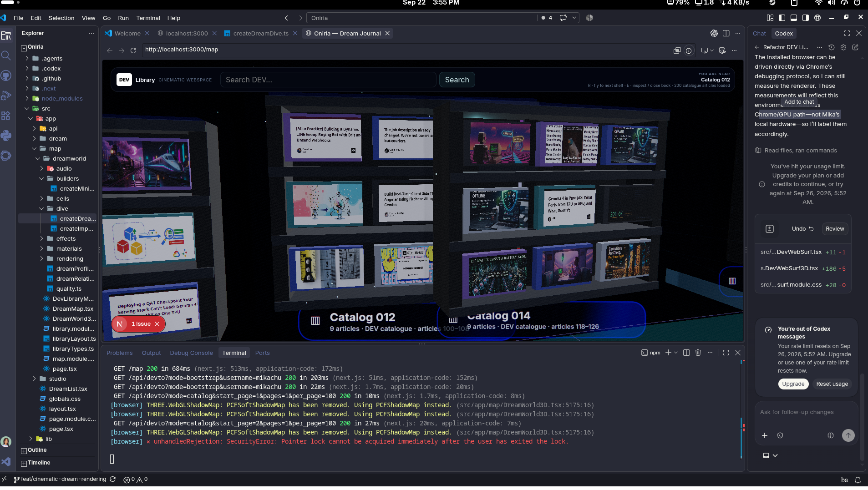Viewport: 868px width, 490px height.
Task: Open the Terminal menu
Action: (x=148, y=18)
